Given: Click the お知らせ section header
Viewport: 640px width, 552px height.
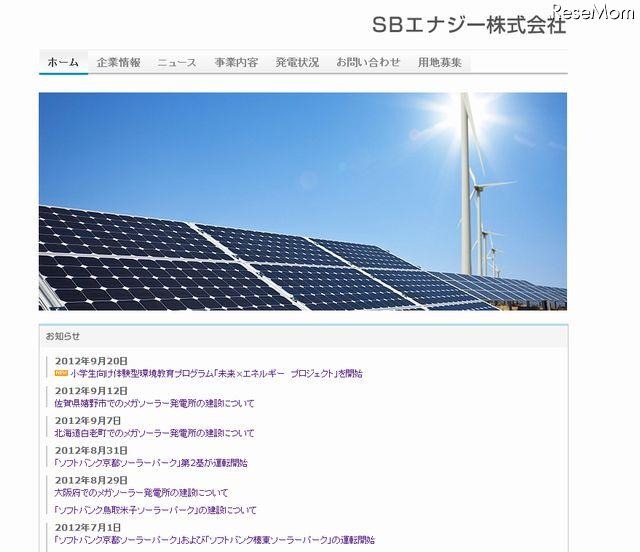Looking at the screenshot, I should tap(63, 336).
